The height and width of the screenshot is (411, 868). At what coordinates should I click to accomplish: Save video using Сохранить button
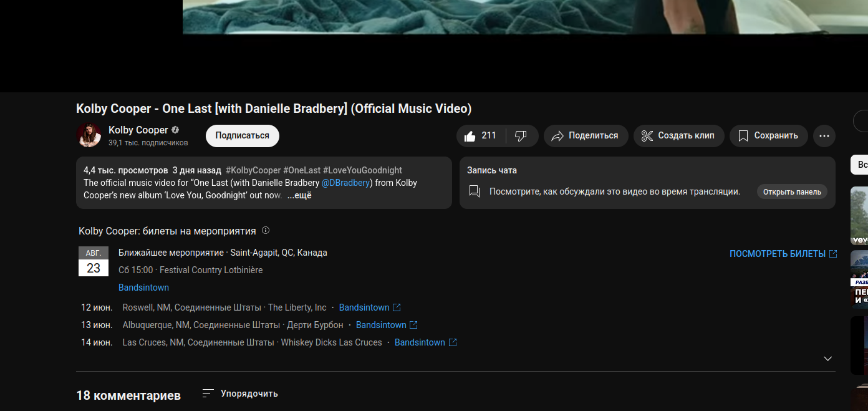[x=768, y=136]
